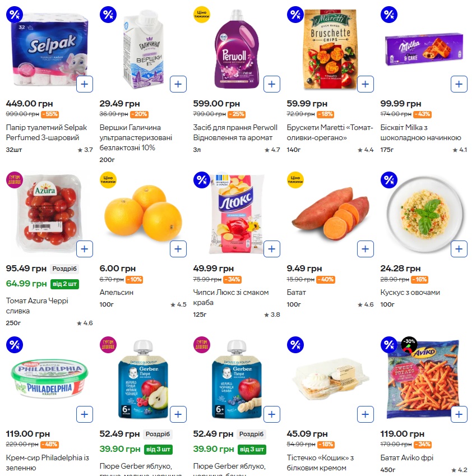Add Maretti bruschette to cart
The image size is (472, 476).
pos(365,85)
